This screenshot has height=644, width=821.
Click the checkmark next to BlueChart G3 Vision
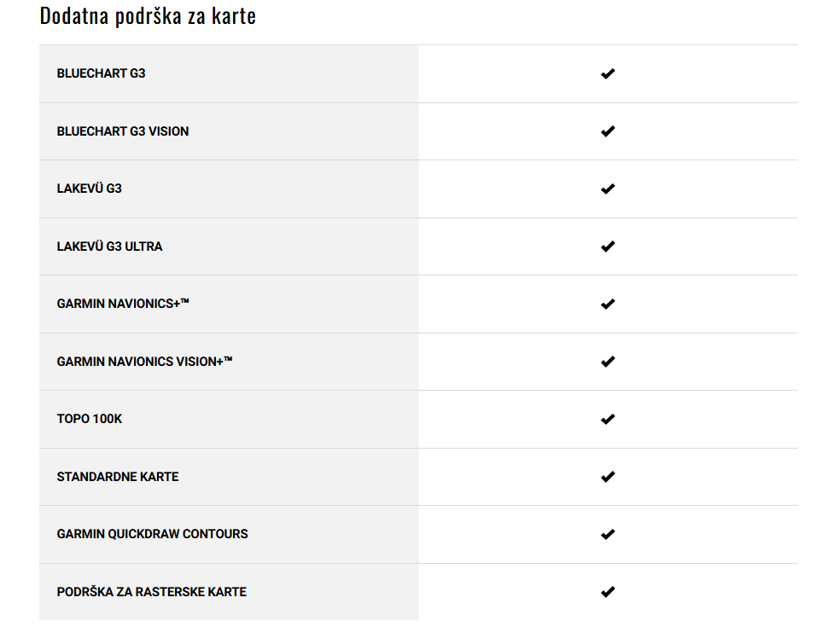point(608,131)
